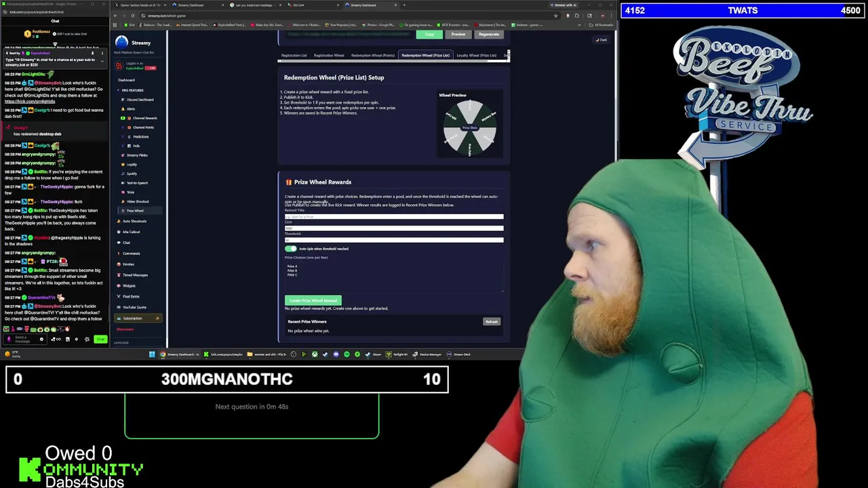Click the Prize Choices text area
The height and width of the screenshot is (488, 868).
point(394,276)
